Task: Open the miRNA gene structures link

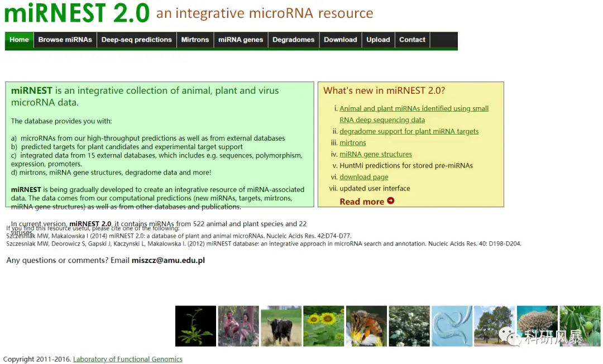Action: (x=375, y=154)
